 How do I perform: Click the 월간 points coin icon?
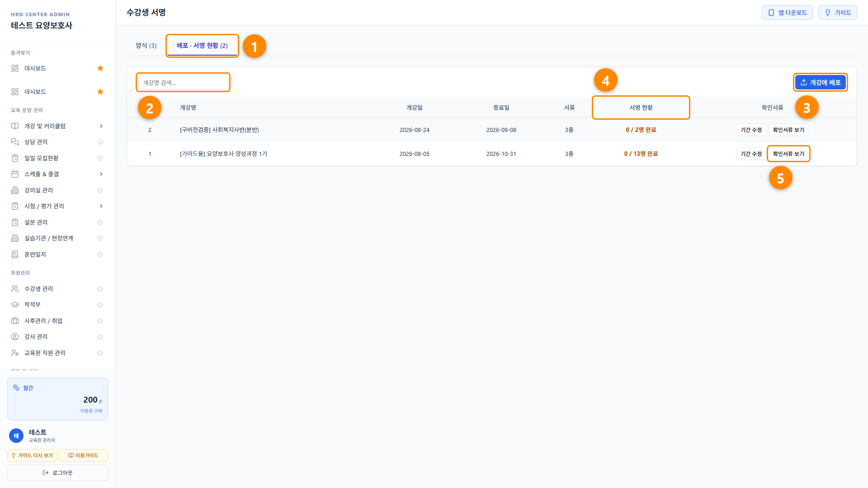click(x=16, y=388)
